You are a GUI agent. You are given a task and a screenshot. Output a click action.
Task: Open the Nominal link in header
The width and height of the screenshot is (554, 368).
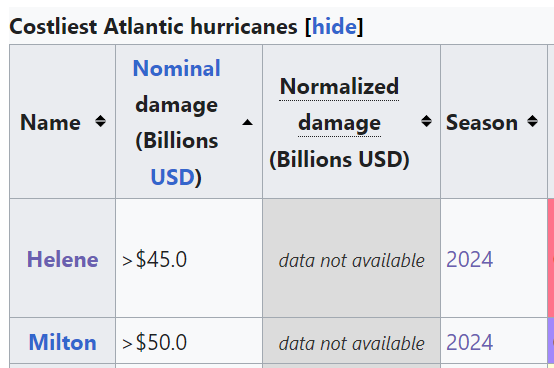tap(176, 68)
